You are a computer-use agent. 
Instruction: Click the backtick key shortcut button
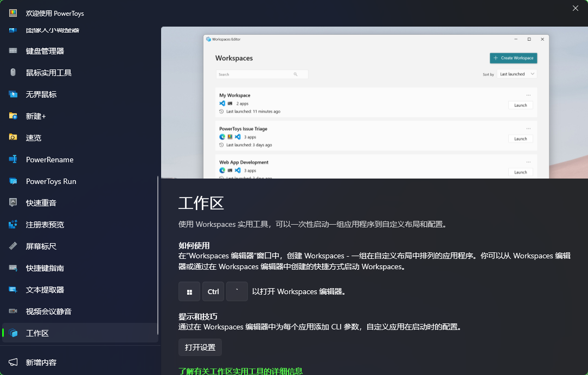(x=237, y=292)
